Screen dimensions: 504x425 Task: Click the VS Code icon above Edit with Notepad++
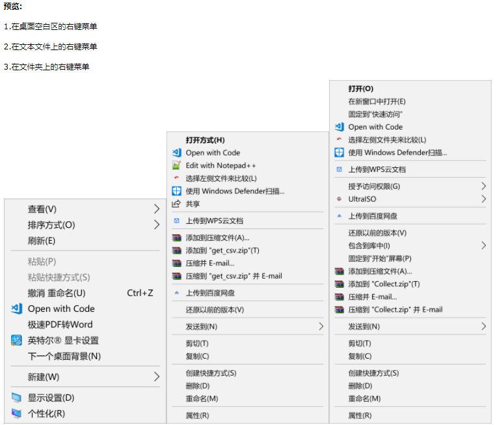pos(177,152)
